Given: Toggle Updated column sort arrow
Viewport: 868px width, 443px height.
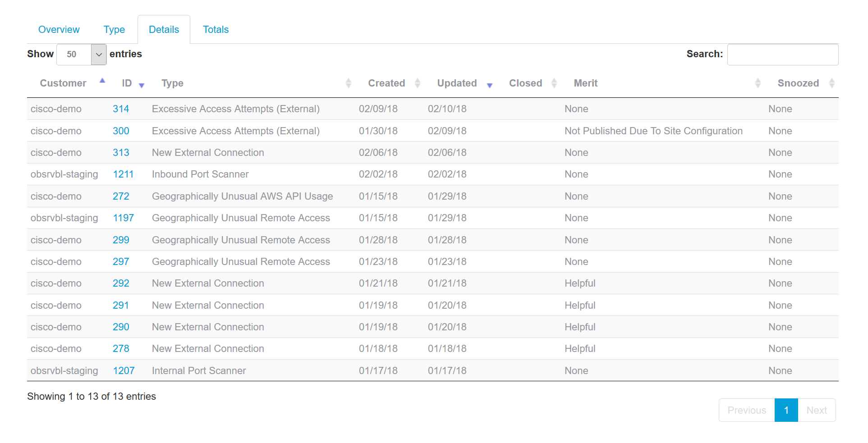Looking at the screenshot, I should pyautogui.click(x=489, y=85).
